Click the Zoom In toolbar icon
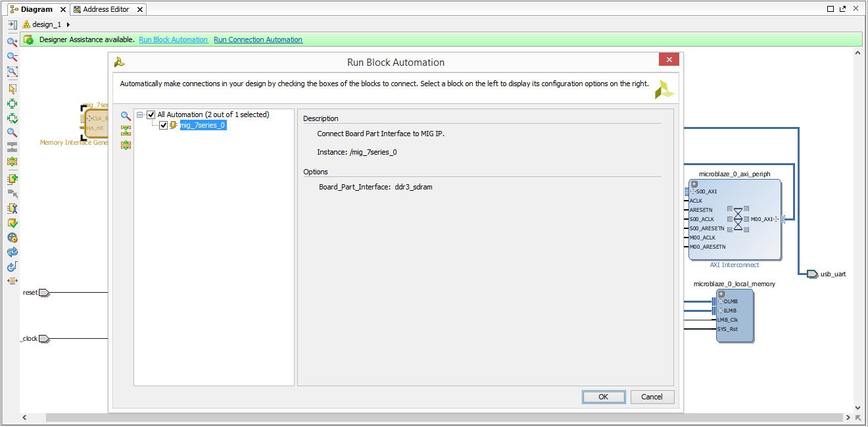Screen dimensions: 868x427 point(12,41)
